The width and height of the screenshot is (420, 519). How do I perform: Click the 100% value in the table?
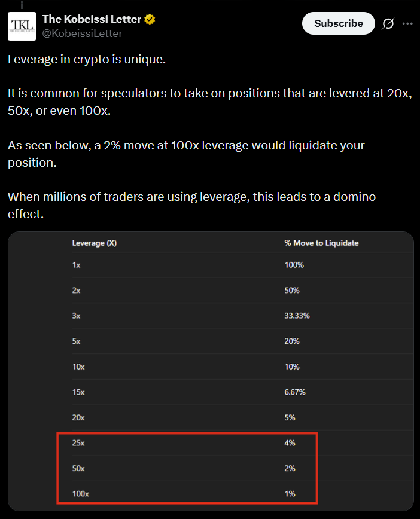[x=294, y=264]
